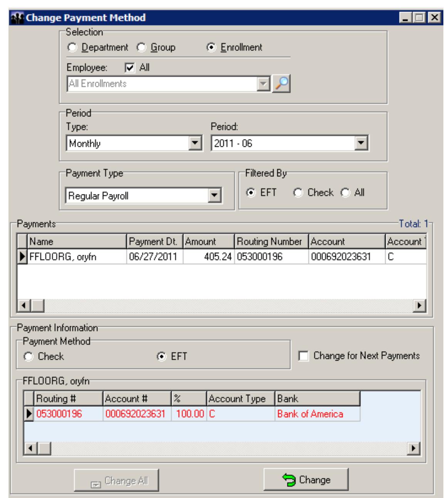Screen dimensions: 448x498
Task: Click the Bank column header
Action: point(317,399)
